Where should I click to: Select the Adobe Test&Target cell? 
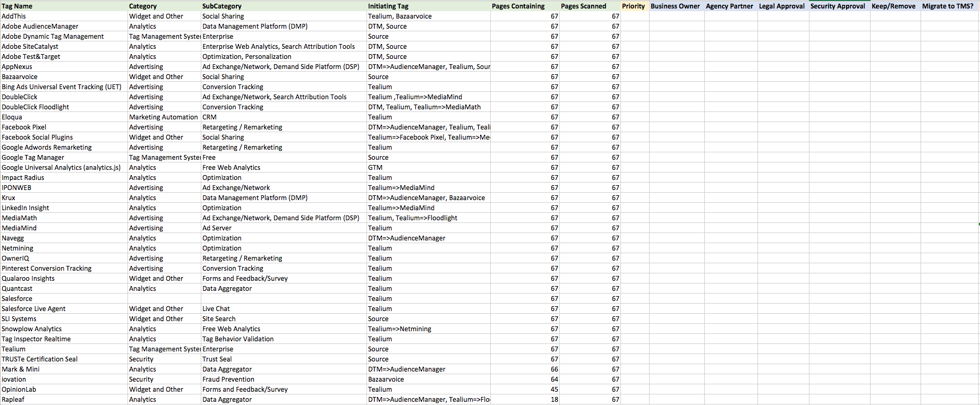(x=64, y=56)
